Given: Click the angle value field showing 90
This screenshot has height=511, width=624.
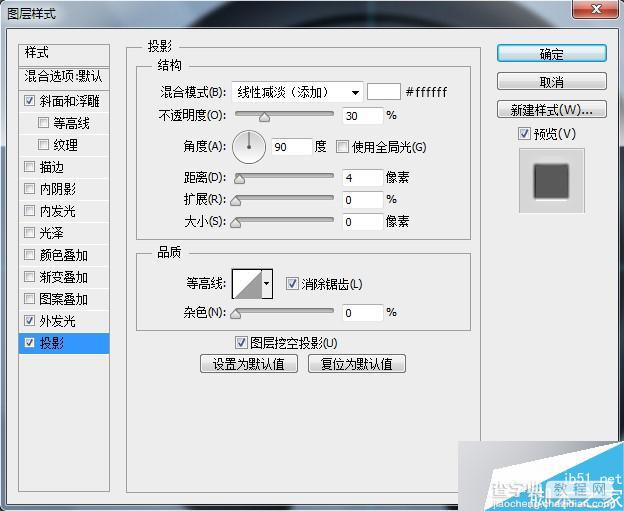Looking at the screenshot, I should click(292, 147).
